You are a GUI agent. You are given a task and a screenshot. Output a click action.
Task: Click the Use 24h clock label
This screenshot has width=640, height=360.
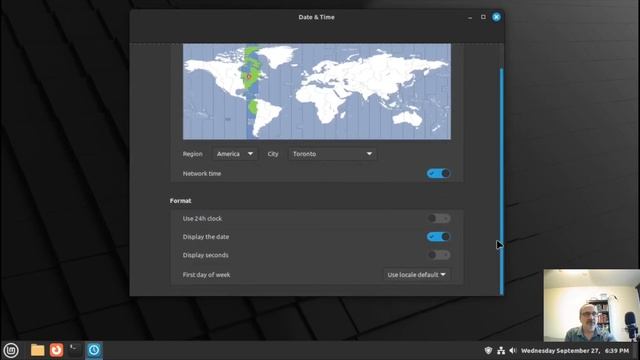[x=202, y=219]
